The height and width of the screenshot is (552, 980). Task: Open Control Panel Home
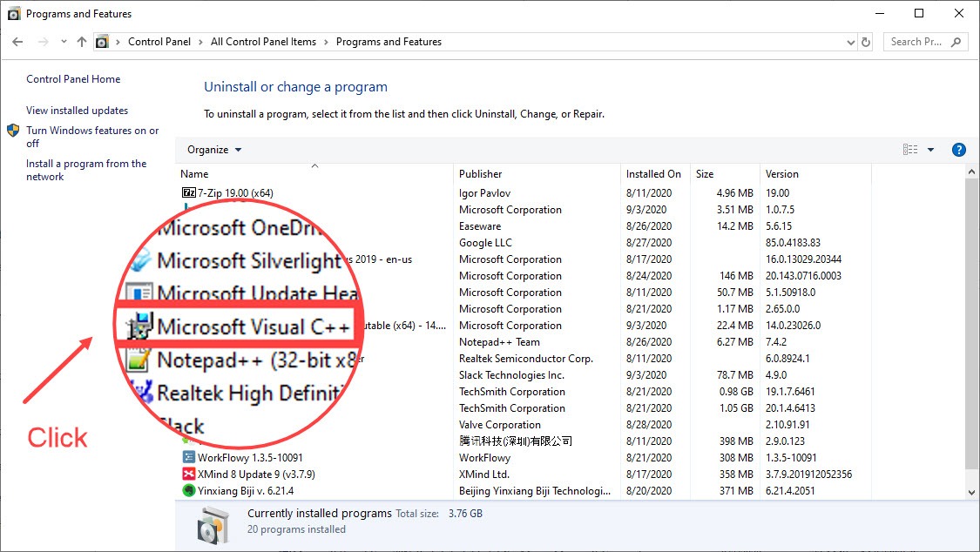click(73, 79)
